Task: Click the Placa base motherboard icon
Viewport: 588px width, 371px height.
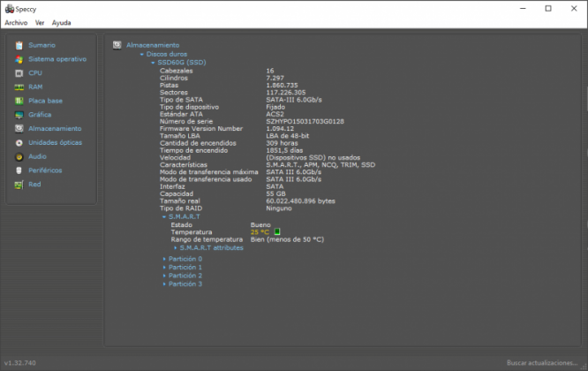Action: pyautogui.click(x=19, y=101)
